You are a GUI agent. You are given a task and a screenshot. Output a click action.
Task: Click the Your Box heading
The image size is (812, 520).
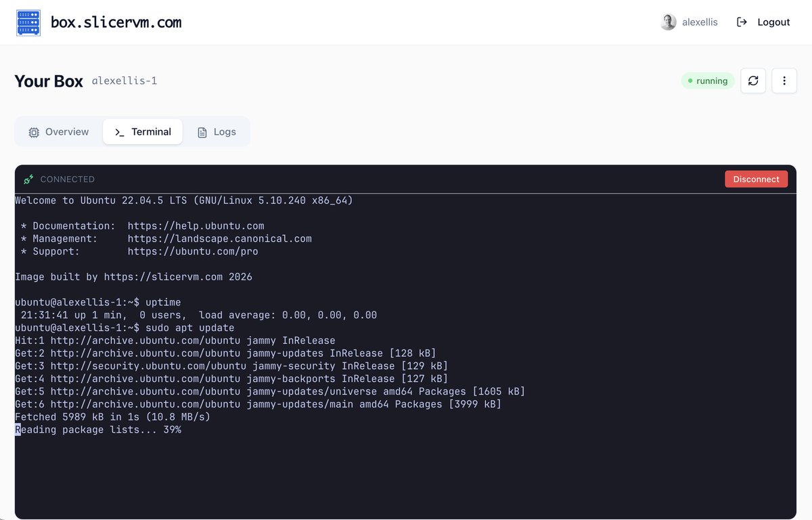[x=49, y=81]
